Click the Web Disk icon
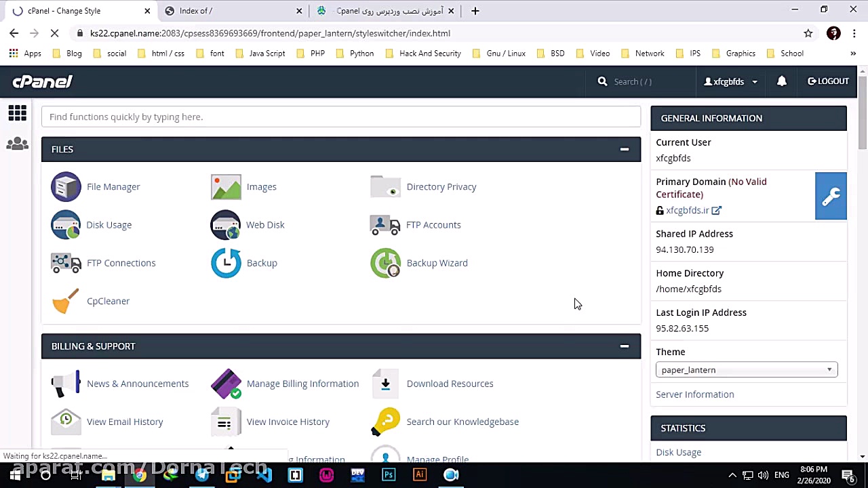 click(x=226, y=225)
